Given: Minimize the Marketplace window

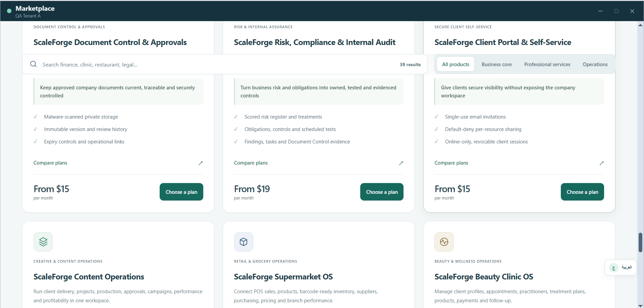Looking at the screenshot, I should pos(600,11).
